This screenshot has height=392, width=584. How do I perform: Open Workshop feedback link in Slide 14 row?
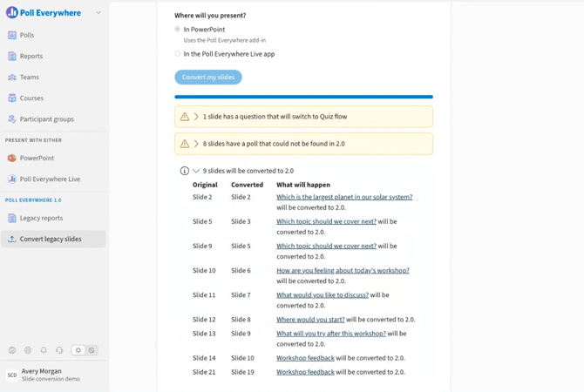click(x=305, y=358)
